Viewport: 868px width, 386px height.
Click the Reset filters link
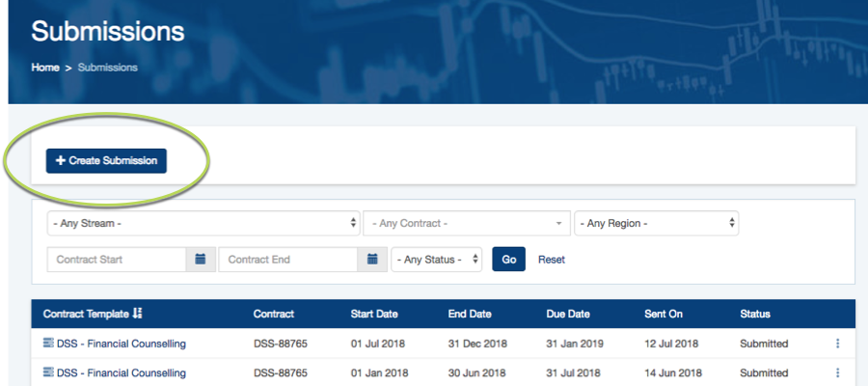[552, 260]
